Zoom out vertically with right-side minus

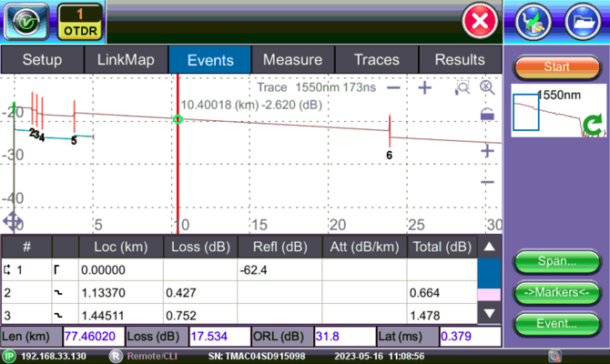[x=487, y=182]
